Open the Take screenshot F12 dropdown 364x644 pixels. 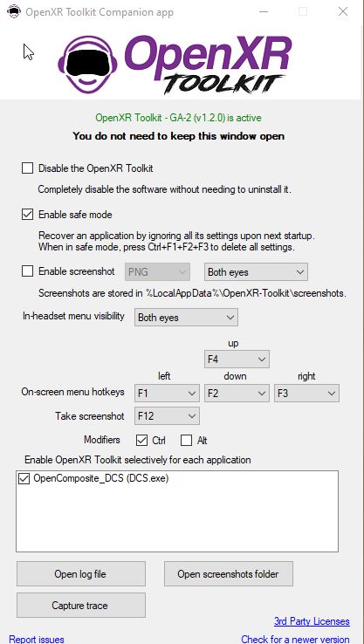pos(167,415)
